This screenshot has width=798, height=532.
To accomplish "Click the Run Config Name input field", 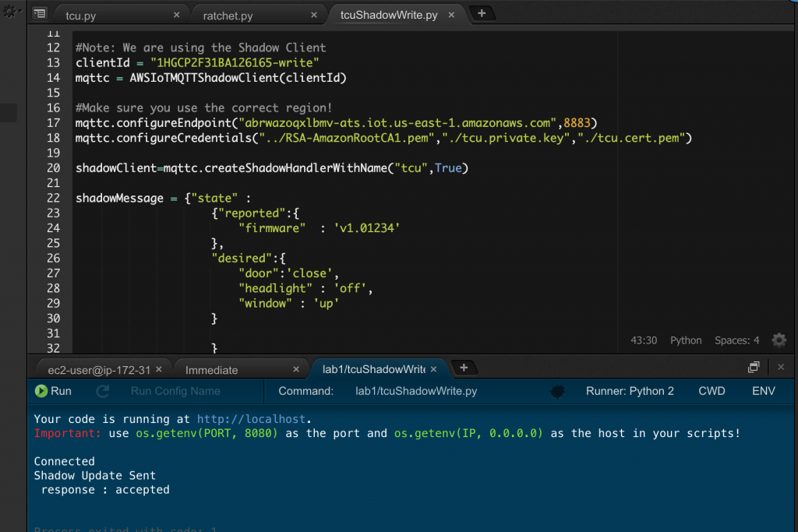I will [175, 391].
